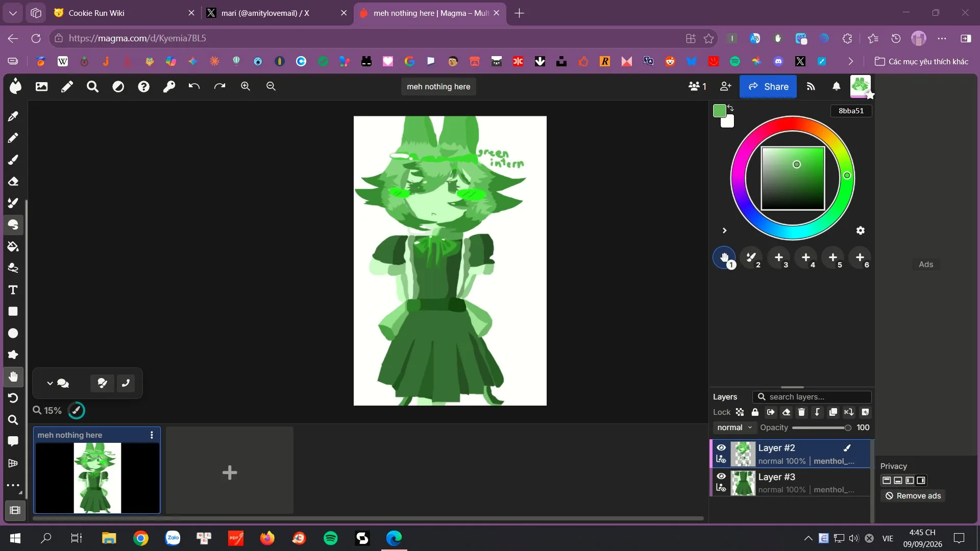Select the Text tool
This screenshot has height=551, width=980.
pyautogui.click(x=13, y=290)
